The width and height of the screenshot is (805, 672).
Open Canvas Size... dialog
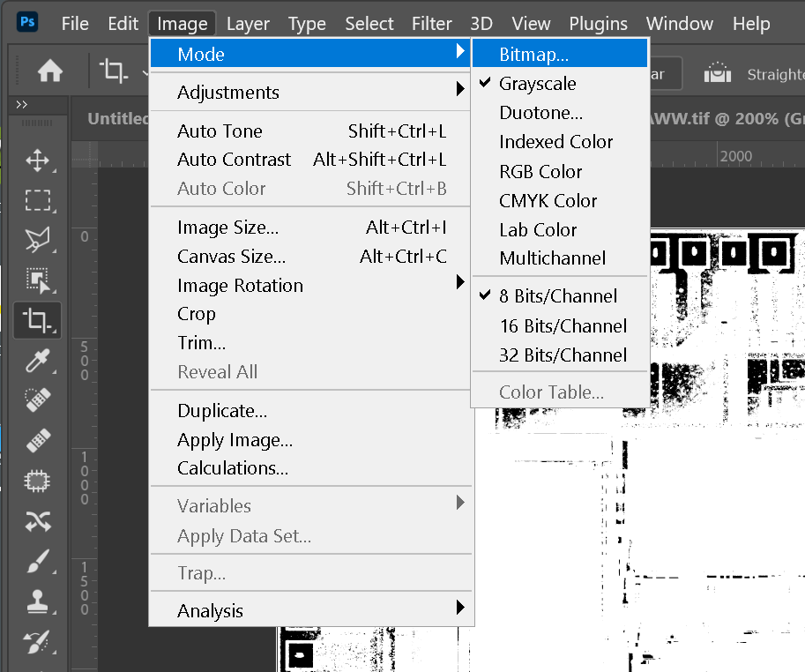310,256
